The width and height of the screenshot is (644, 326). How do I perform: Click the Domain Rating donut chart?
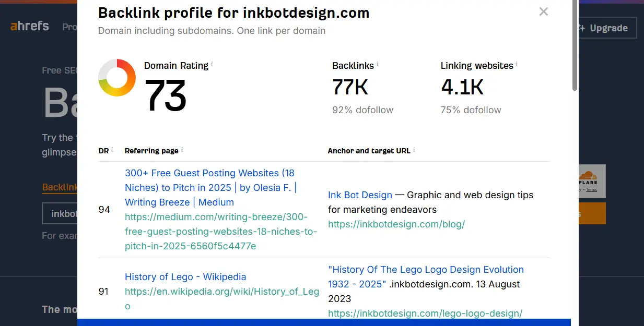click(x=117, y=78)
